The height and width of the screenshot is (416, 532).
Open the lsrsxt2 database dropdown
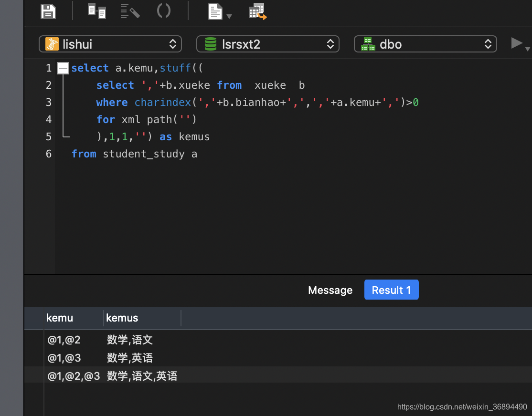[268, 44]
